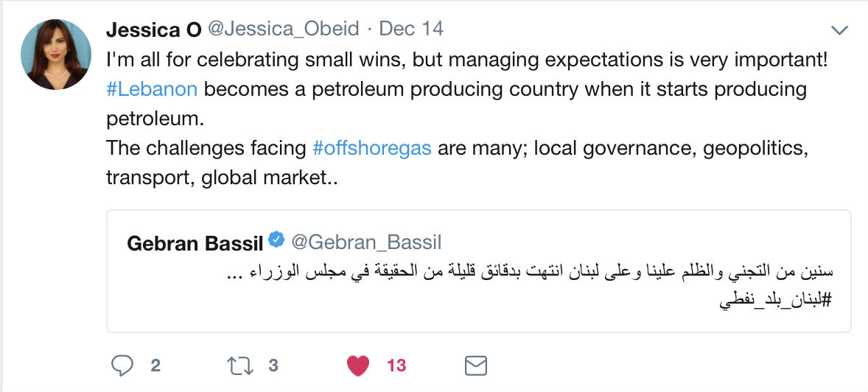Follow the #Lebanon hashtag

[x=152, y=89]
